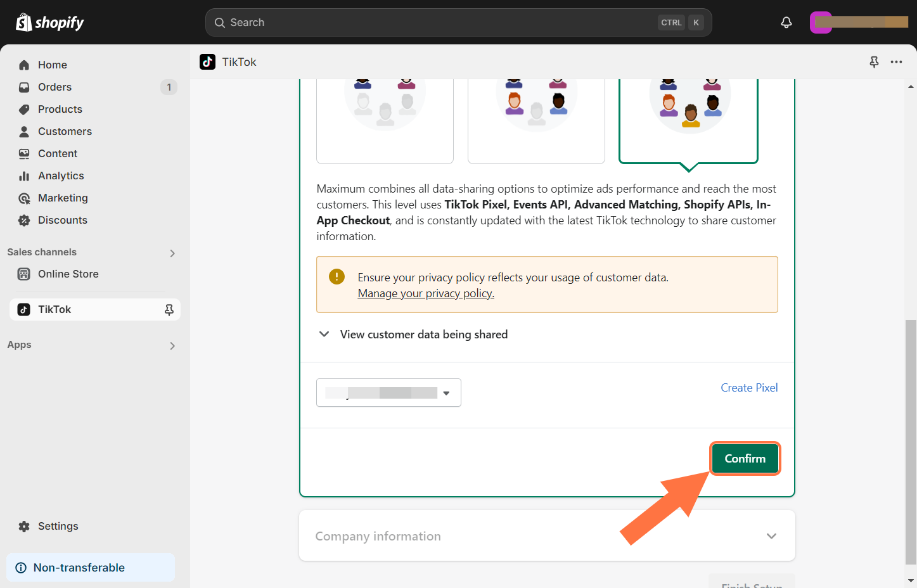This screenshot has height=588, width=917.
Task: Open Discounts from the sidebar
Action: pos(63,220)
